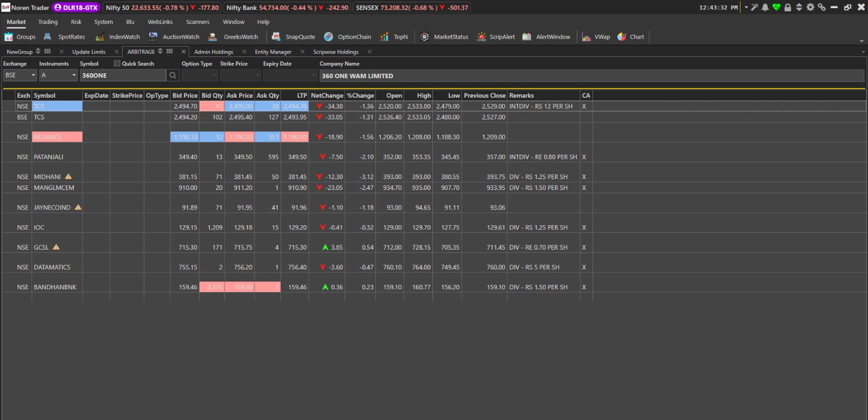Expand the Option Type dropdown
The height and width of the screenshot is (420, 868).
tap(199, 75)
